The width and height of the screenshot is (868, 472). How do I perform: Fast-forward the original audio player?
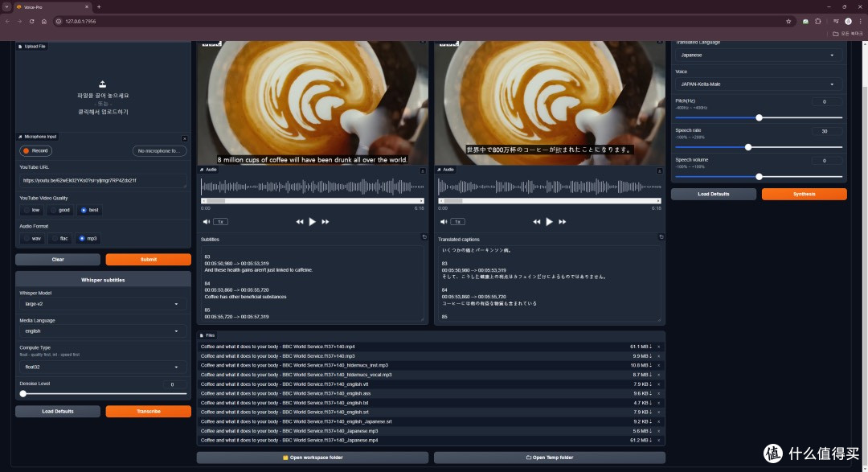pos(325,222)
